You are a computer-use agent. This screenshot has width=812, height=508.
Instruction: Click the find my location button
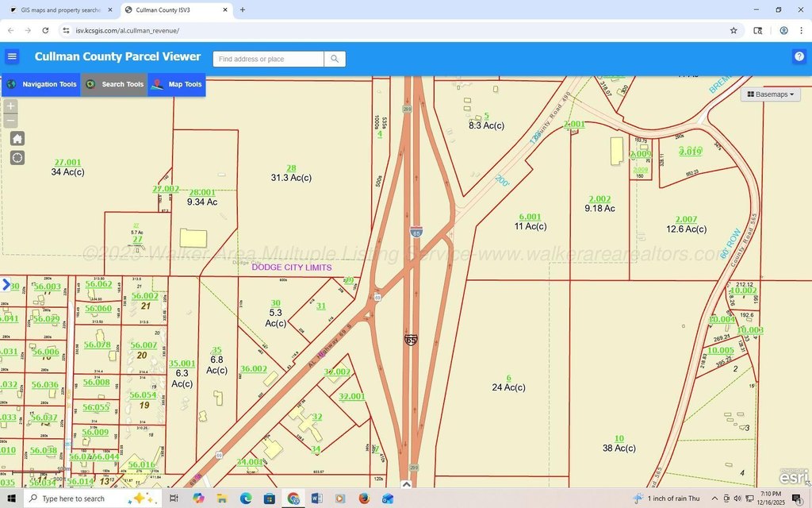[17, 157]
